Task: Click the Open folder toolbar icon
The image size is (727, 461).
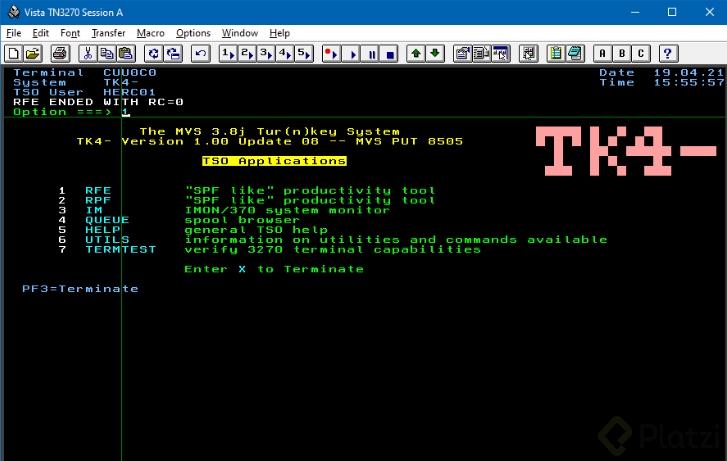Action: 32,53
